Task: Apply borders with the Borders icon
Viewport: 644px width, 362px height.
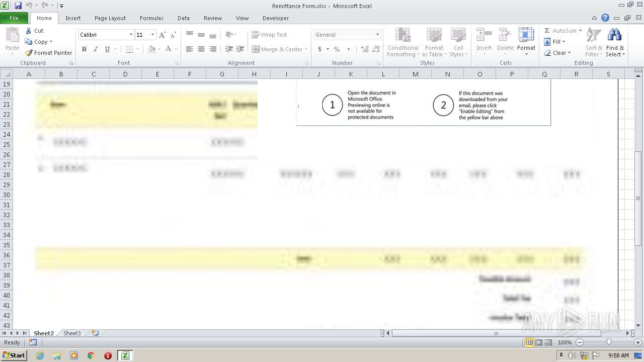Action: pyautogui.click(x=129, y=49)
